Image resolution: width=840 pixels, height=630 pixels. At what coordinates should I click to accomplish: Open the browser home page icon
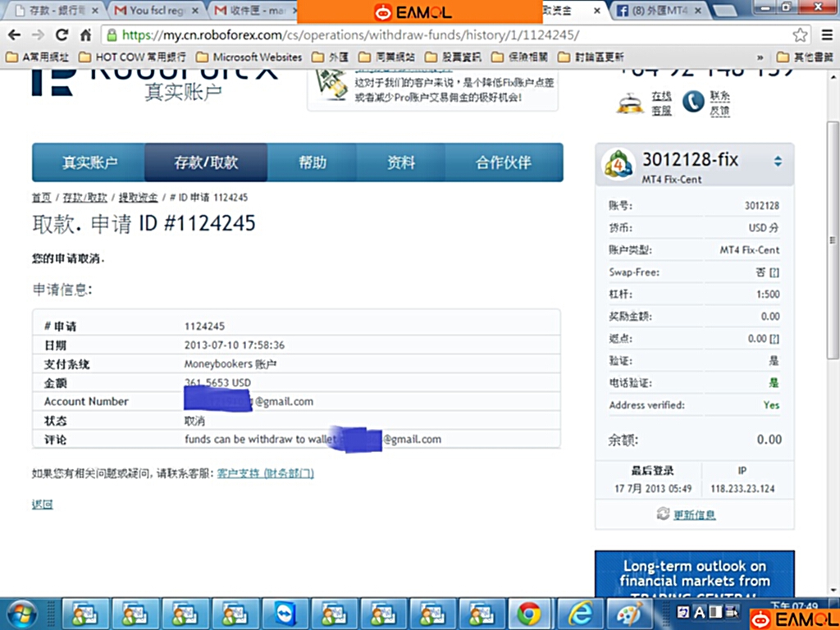[x=85, y=35]
